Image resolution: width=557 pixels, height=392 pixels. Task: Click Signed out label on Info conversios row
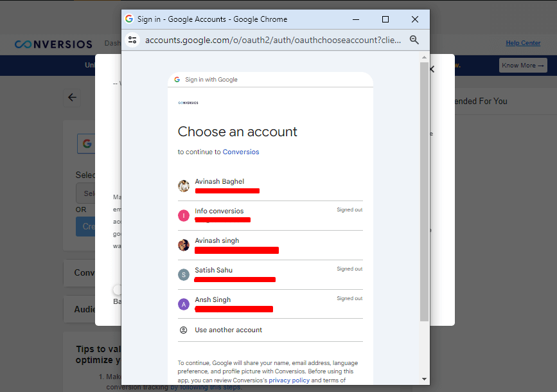click(x=349, y=209)
